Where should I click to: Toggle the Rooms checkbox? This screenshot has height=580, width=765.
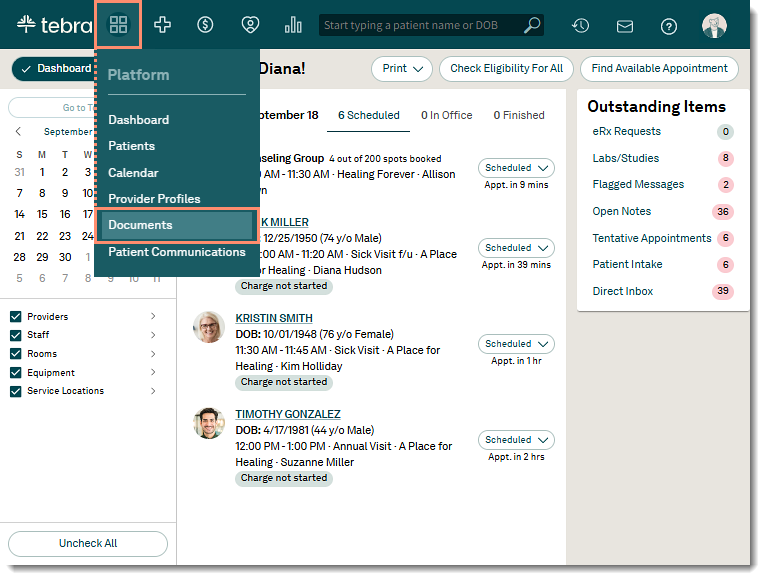point(15,354)
